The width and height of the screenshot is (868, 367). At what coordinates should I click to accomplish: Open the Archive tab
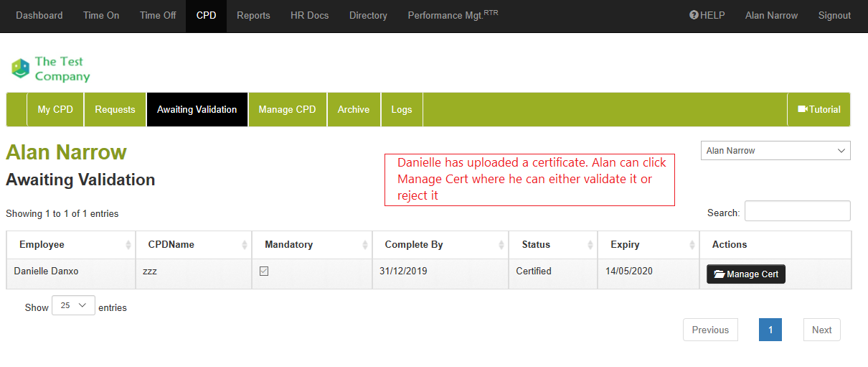pos(354,110)
